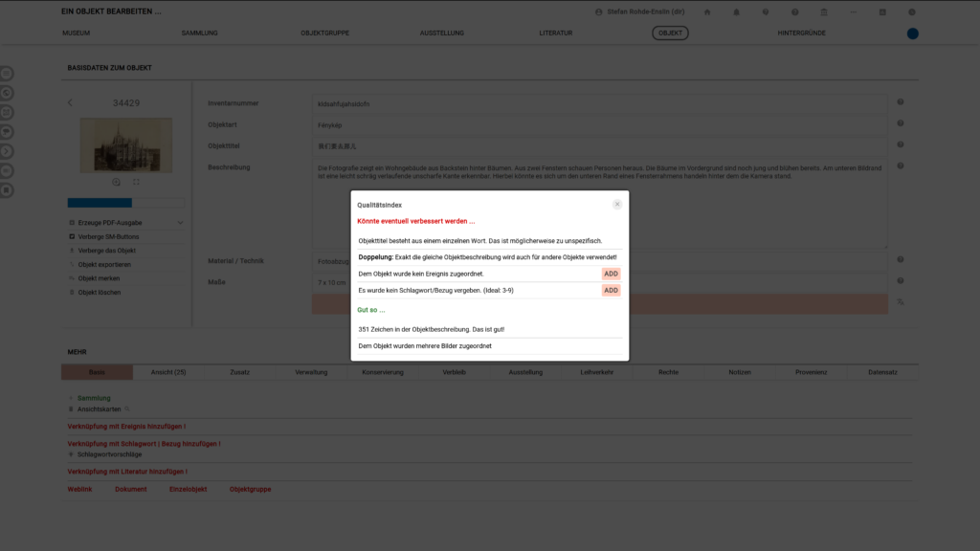Expand the Erzeuge PDF-Ausgabe dropdown arrow
The height and width of the screenshot is (551, 980).
click(180, 222)
